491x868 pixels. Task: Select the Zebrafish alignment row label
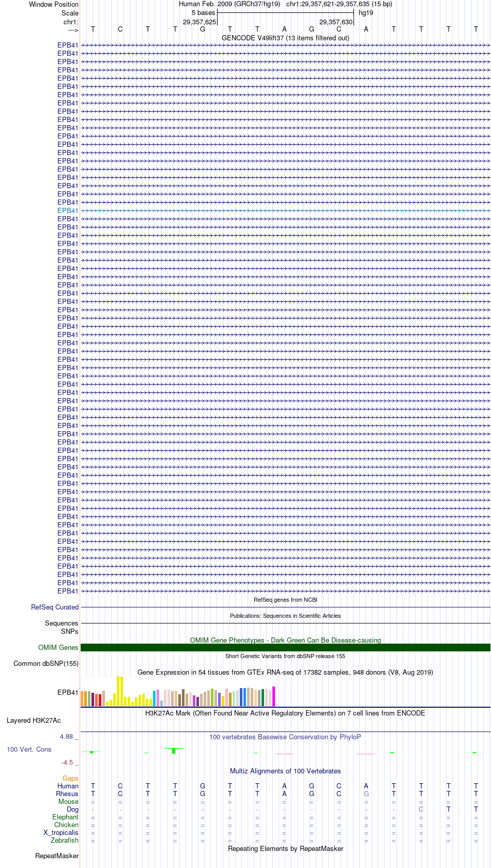(x=65, y=840)
